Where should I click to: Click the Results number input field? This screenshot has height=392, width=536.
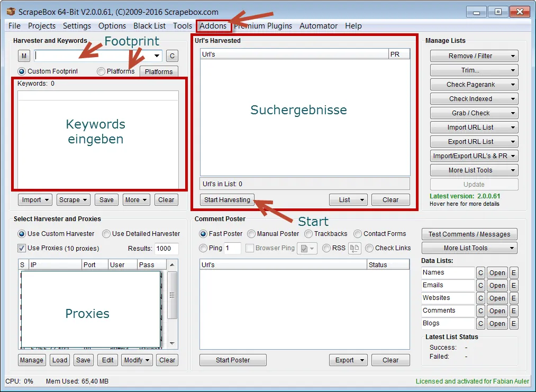[x=167, y=249]
